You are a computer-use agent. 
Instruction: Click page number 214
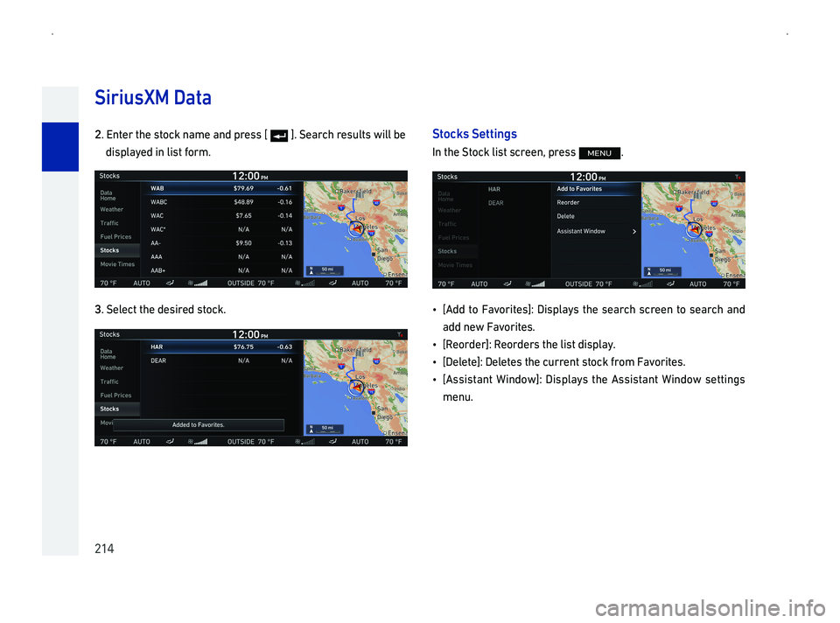pos(104,549)
